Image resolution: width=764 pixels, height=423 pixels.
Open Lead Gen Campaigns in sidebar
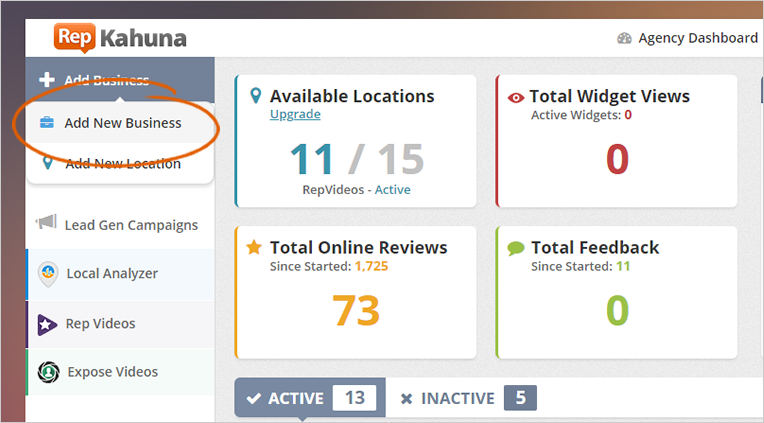pos(131,225)
